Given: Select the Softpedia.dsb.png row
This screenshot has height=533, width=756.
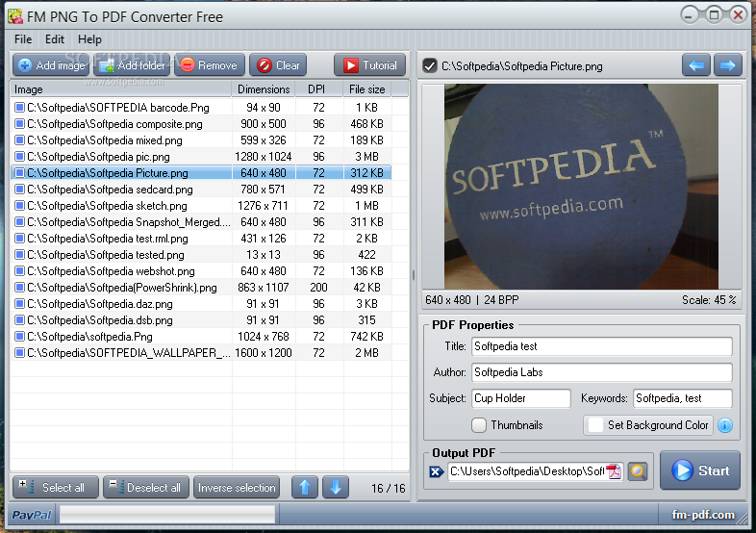Looking at the screenshot, I should 201,320.
